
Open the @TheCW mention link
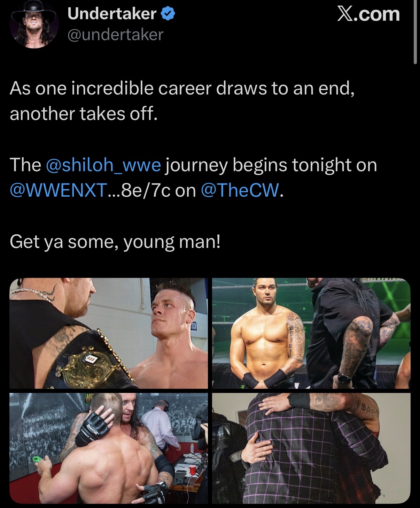[240, 190]
